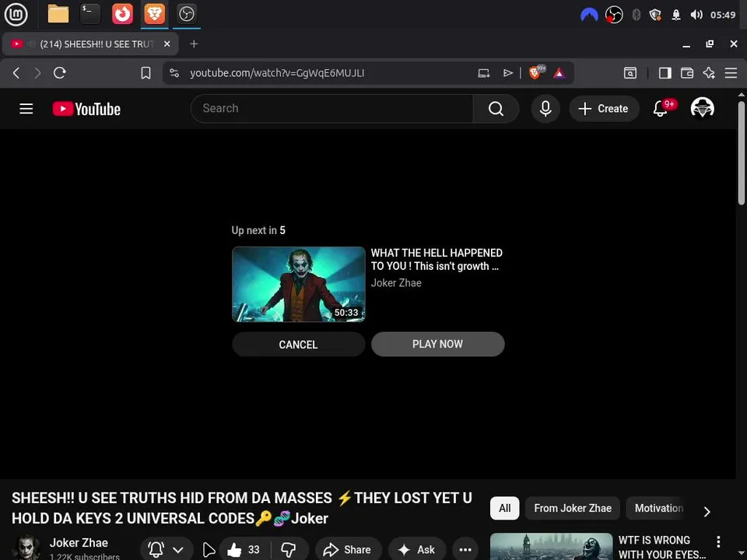
Task: Cancel the autoplay countdown
Action: pos(298,345)
